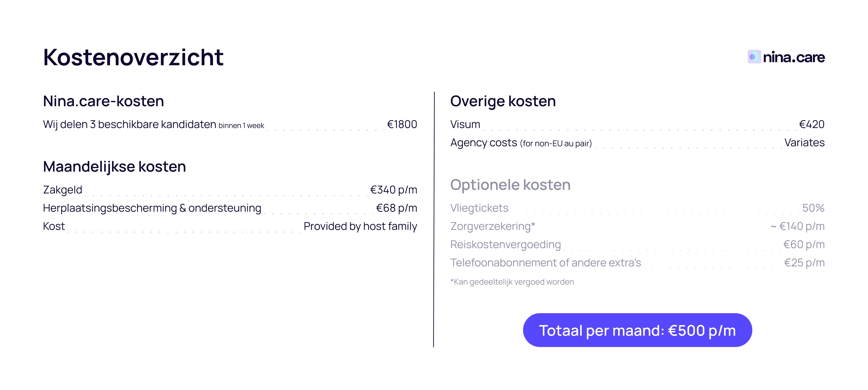Click the Nina.care-kosten heading
The image size is (868, 390).
(104, 101)
